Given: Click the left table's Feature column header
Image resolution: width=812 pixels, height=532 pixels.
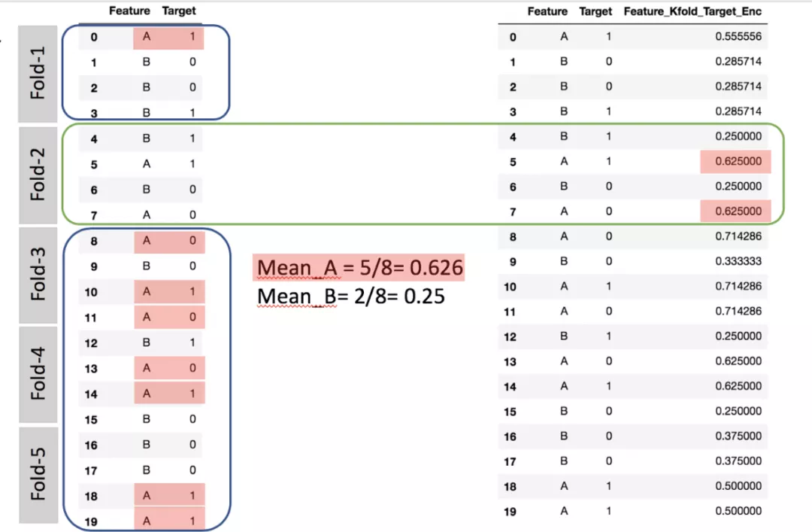Looking at the screenshot, I should 129,11.
